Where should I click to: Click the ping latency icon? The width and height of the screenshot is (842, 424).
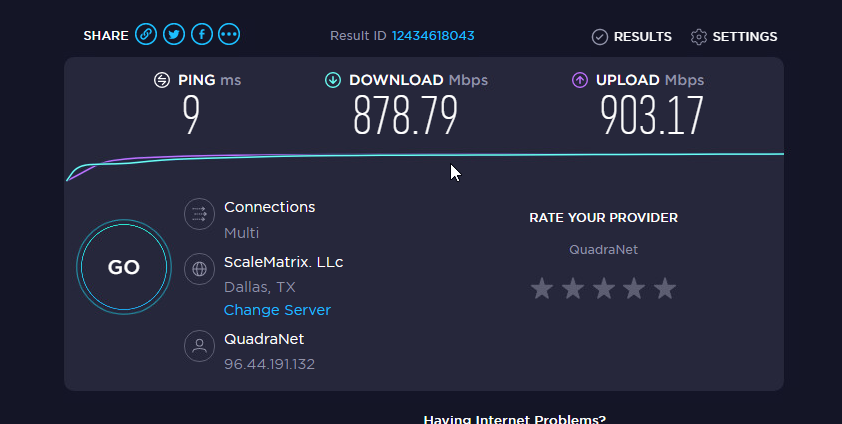[x=162, y=80]
